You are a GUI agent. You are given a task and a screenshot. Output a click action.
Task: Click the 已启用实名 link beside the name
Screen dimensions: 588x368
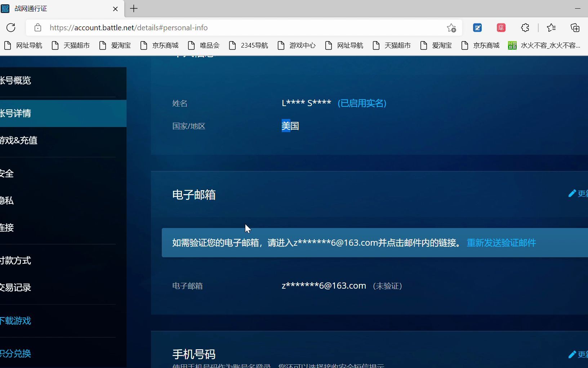(362, 103)
